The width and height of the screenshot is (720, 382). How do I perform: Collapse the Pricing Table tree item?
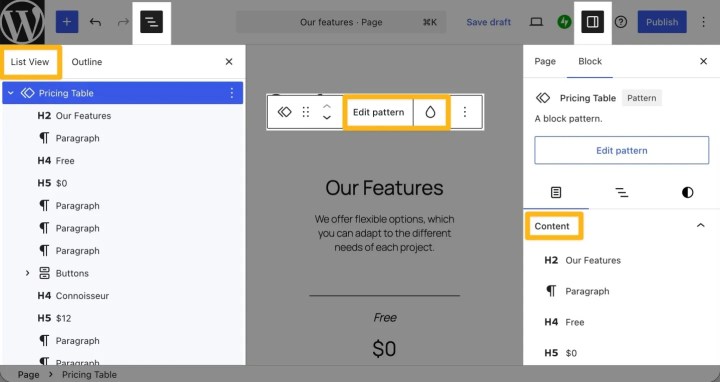click(x=11, y=93)
